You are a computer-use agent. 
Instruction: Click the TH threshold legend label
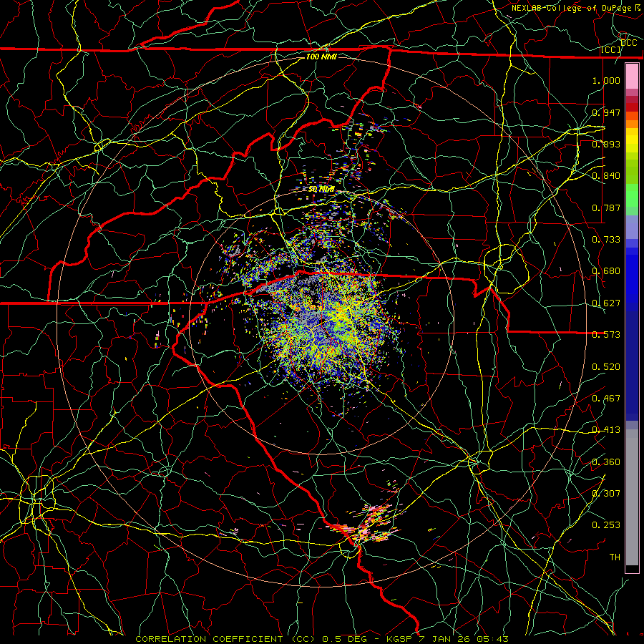click(615, 557)
